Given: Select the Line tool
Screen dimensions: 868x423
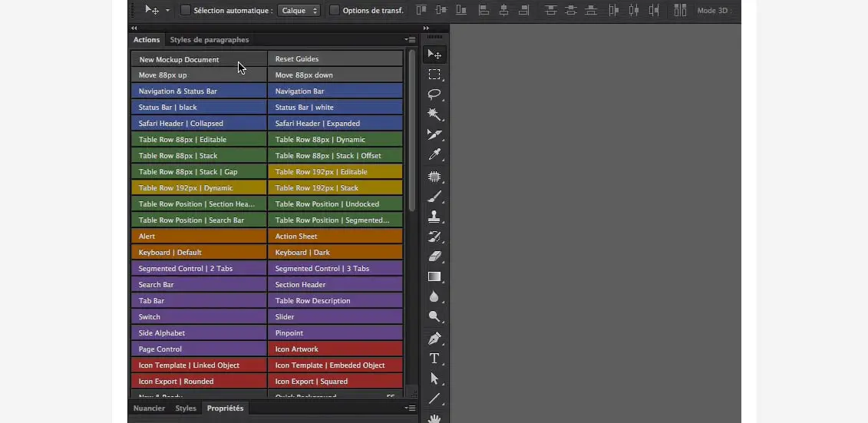Looking at the screenshot, I should click(434, 398).
